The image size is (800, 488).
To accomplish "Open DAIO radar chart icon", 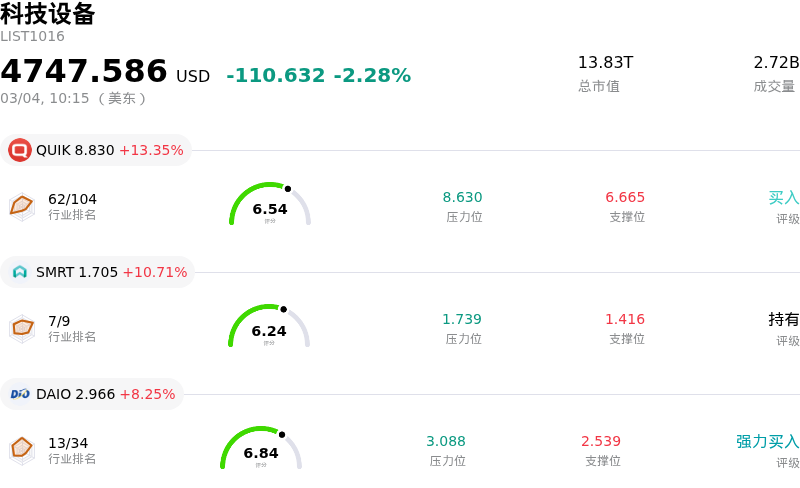I will [x=22, y=450].
